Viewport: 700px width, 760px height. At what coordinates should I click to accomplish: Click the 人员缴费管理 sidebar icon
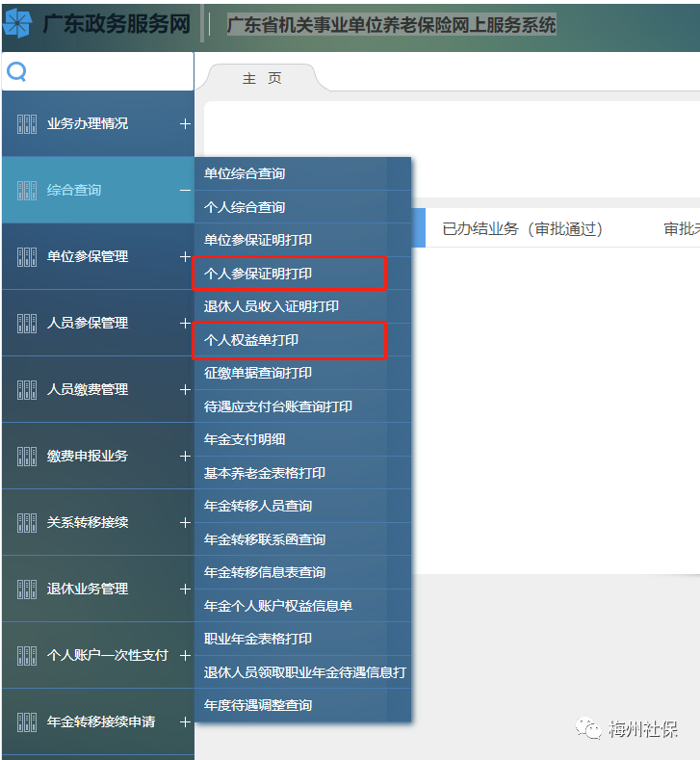27,390
